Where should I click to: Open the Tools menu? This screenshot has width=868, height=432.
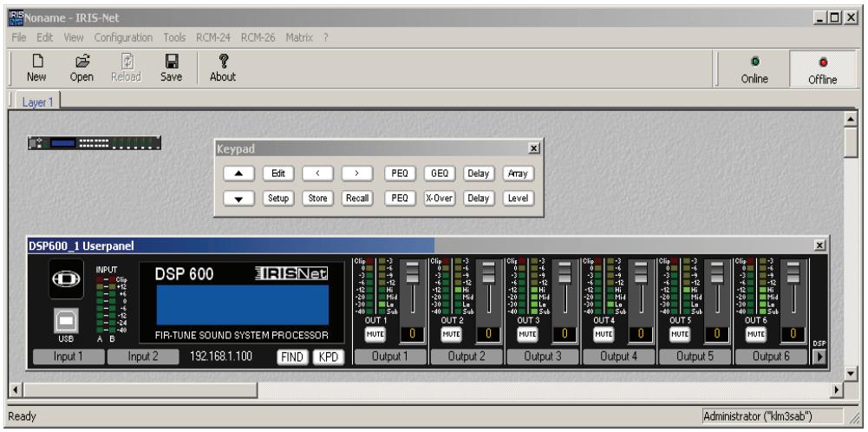(174, 37)
